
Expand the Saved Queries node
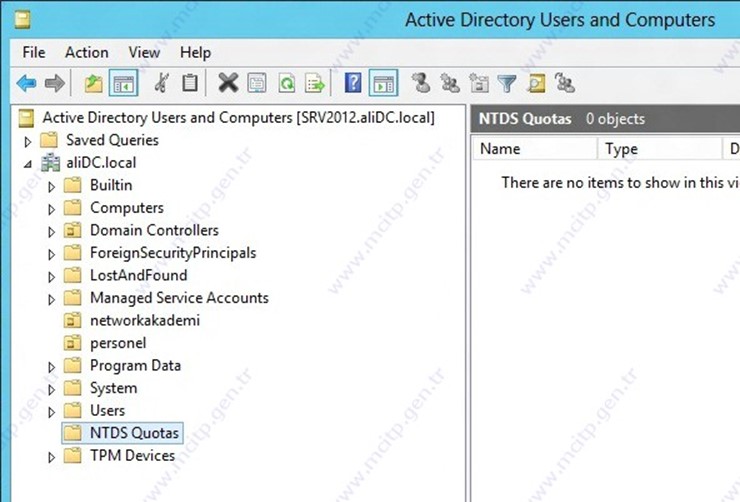pyautogui.click(x=28, y=141)
